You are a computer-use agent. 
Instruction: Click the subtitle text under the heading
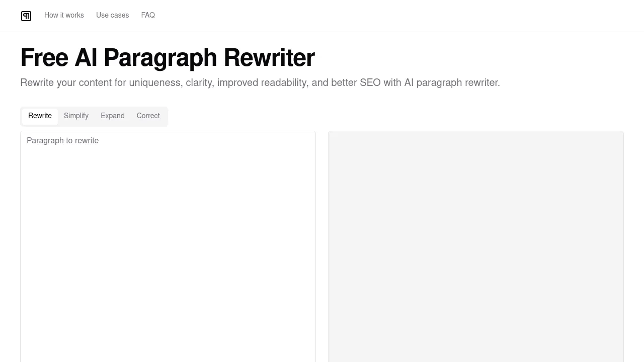tap(260, 82)
